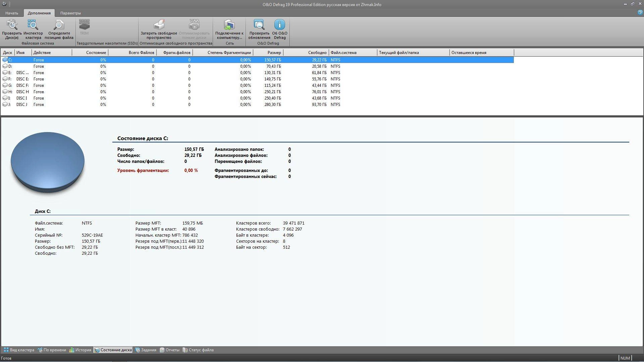Open the Статус файла bottom tab
The image size is (644, 362).
(x=198, y=350)
